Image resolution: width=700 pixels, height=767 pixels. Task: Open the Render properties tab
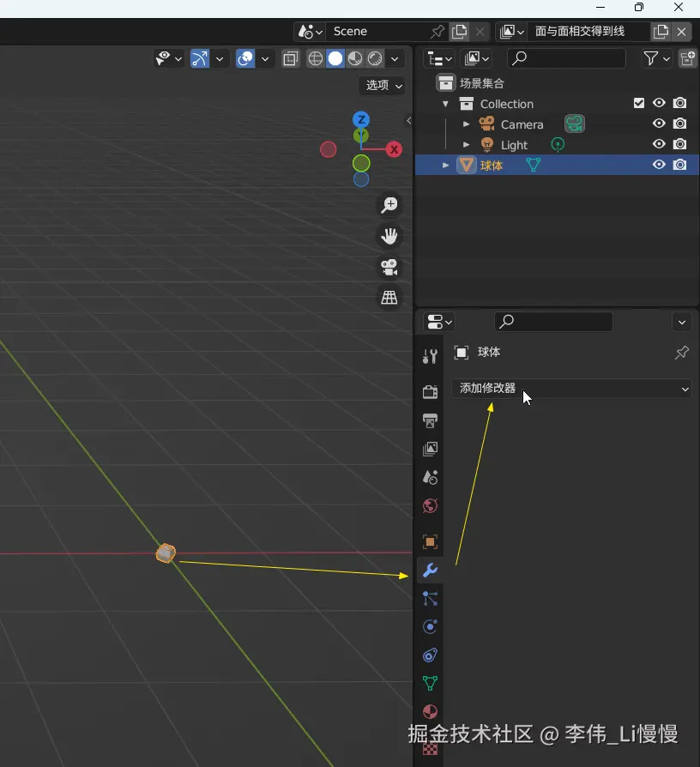click(x=430, y=392)
